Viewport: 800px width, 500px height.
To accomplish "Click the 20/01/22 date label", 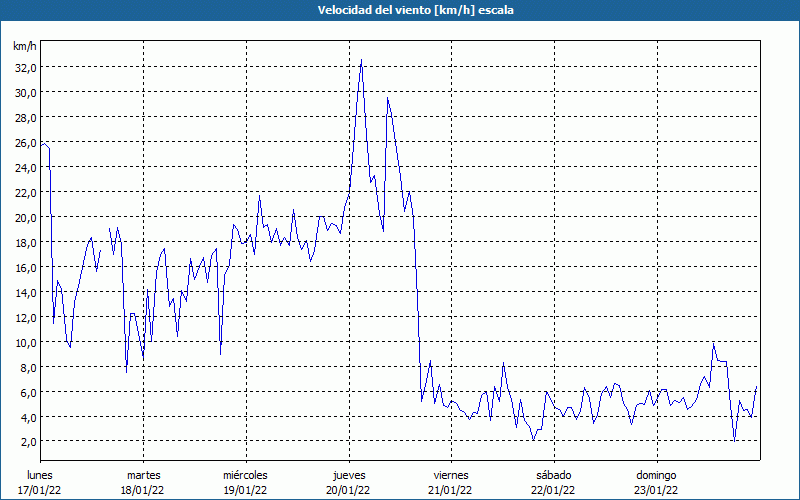I will pos(348,490).
